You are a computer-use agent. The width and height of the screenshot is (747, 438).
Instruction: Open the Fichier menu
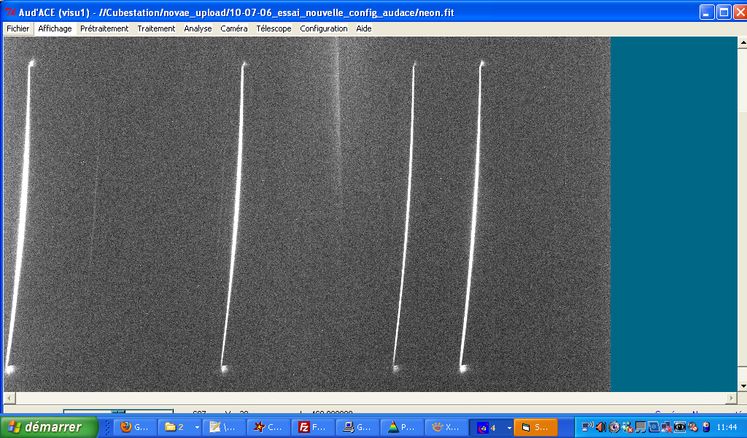click(18, 29)
